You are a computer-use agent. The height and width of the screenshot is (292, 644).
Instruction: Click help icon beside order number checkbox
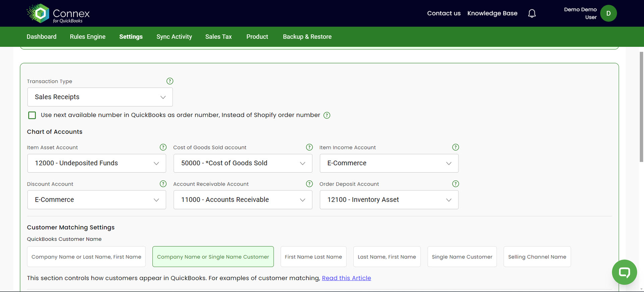click(327, 115)
